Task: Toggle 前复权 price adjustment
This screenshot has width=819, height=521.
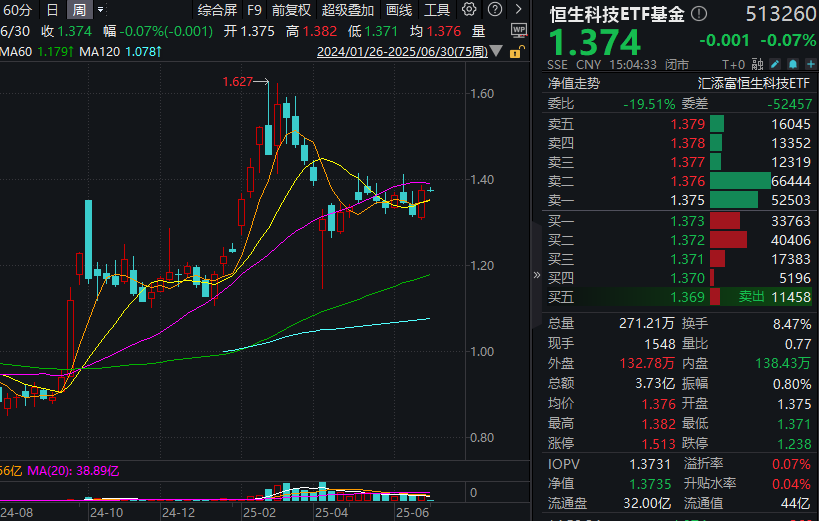Action: (291, 10)
